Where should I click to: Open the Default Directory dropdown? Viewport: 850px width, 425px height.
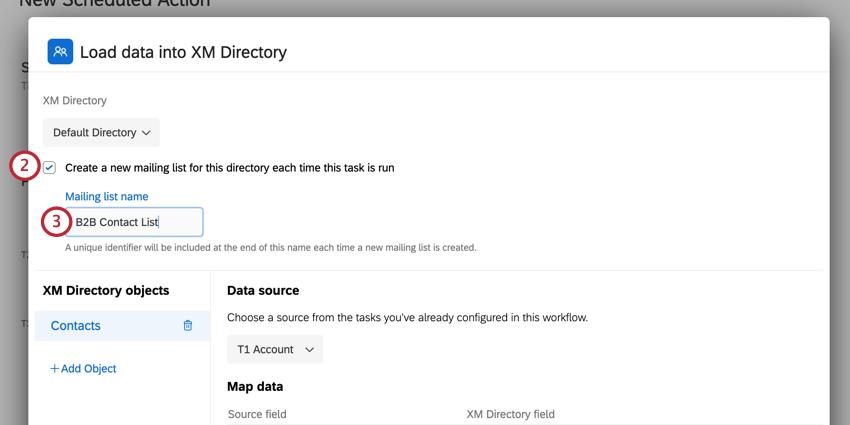point(101,132)
